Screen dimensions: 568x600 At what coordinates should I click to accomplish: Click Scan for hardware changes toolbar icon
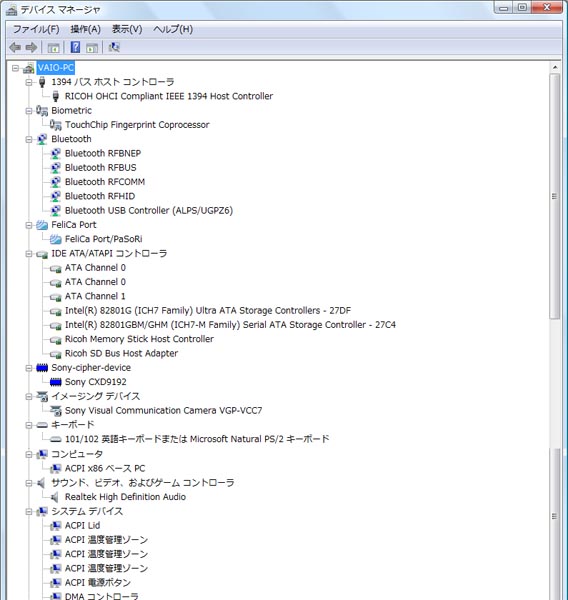coord(114,47)
